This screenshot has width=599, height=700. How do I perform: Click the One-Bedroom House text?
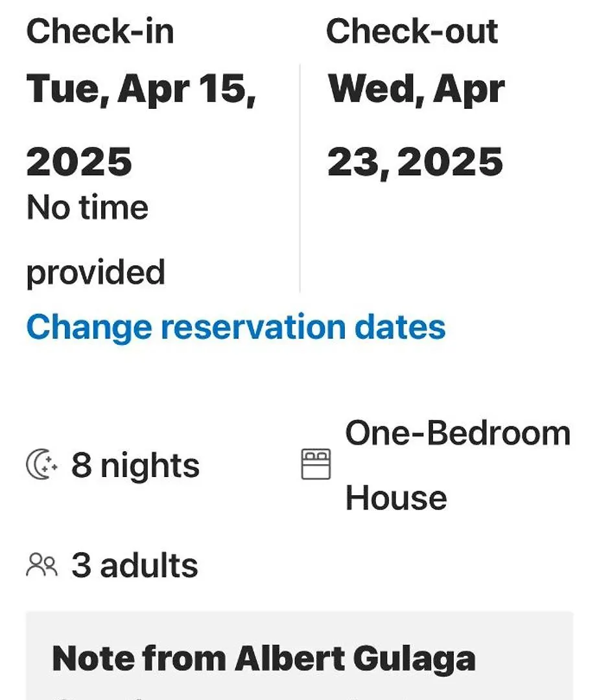(458, 465)
